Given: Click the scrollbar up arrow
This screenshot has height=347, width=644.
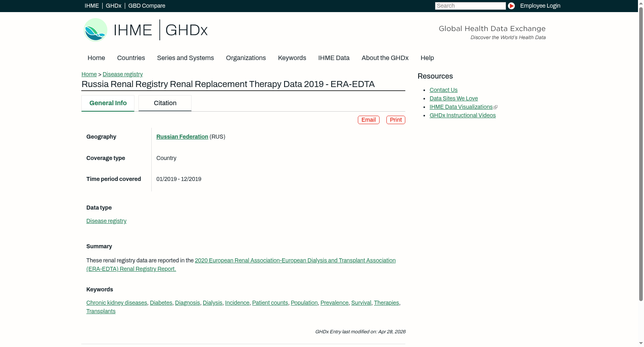Looking at the screenshot, I should 641,3.
